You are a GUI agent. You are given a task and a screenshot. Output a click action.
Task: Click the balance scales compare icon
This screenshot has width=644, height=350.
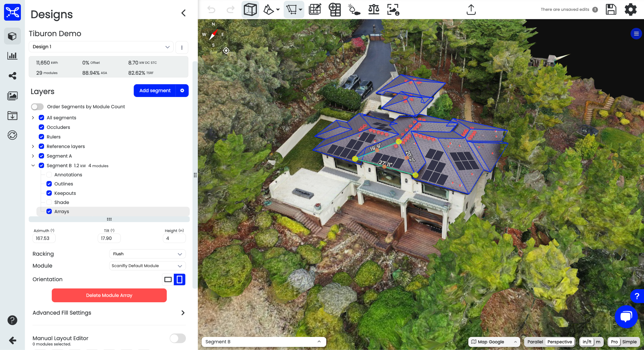tap(374, 10)
